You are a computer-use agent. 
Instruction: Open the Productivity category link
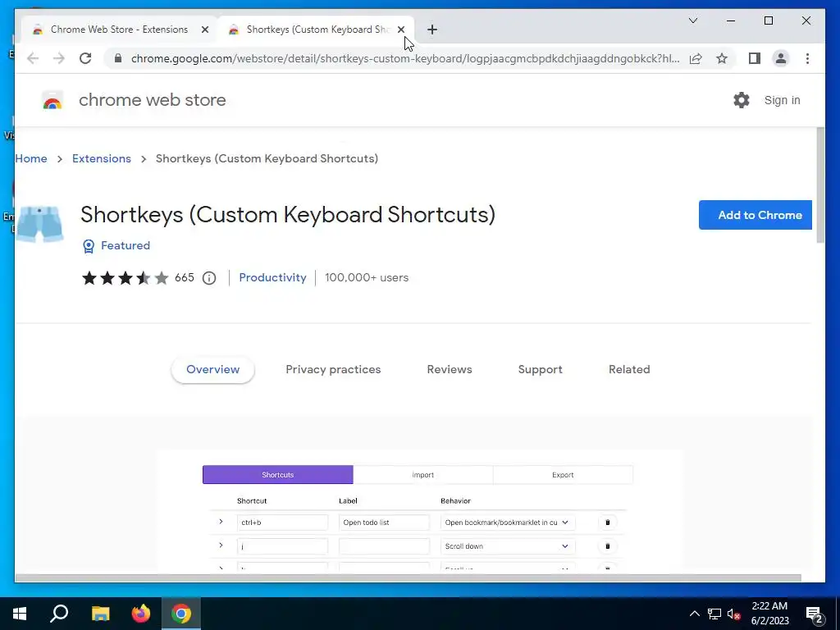tap(272, 277)
